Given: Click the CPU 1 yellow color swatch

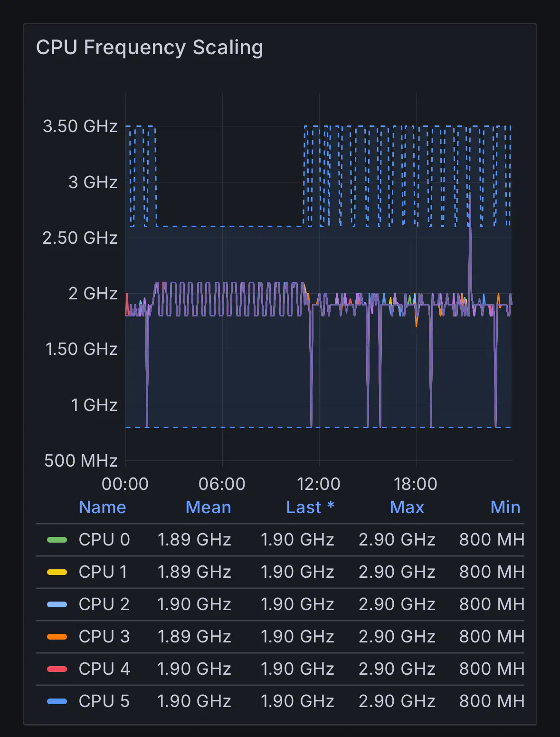Looking at the screenshot, I should [57, 572].
